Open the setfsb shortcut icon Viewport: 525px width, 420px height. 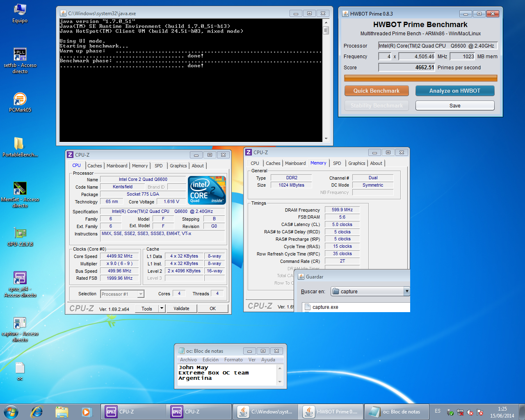pyautogui.click(x=20, y=54)
